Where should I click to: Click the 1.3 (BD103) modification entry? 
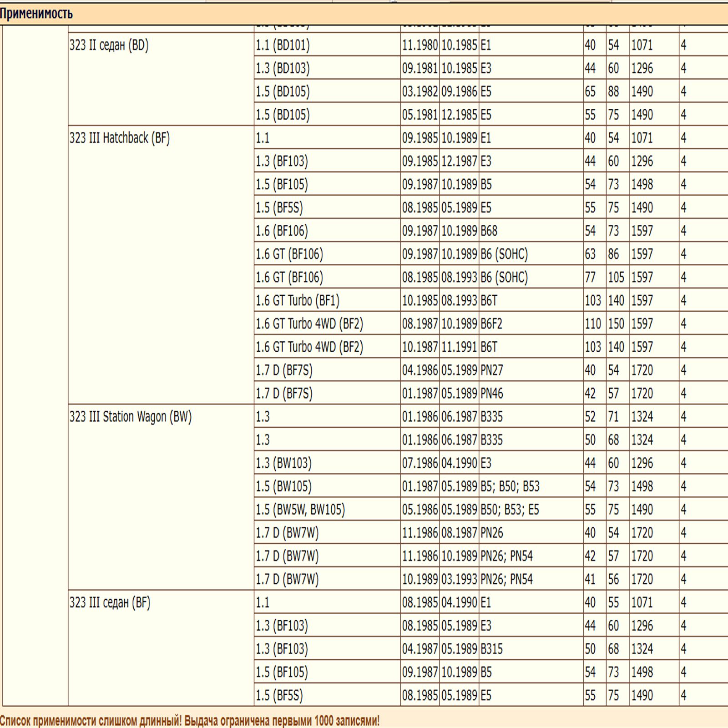click(x=283, y=68)
